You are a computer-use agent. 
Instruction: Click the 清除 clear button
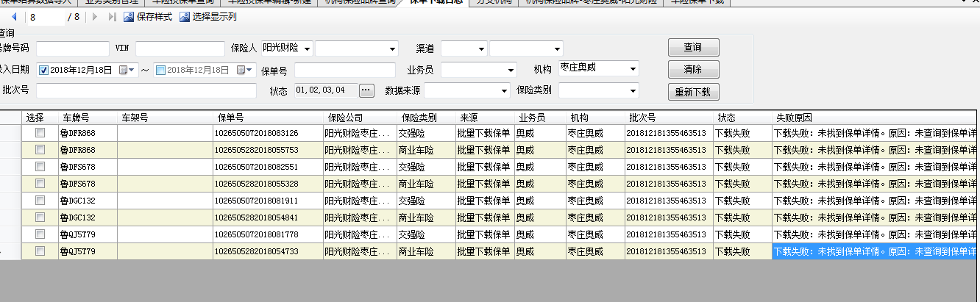(x=693, y=70)
